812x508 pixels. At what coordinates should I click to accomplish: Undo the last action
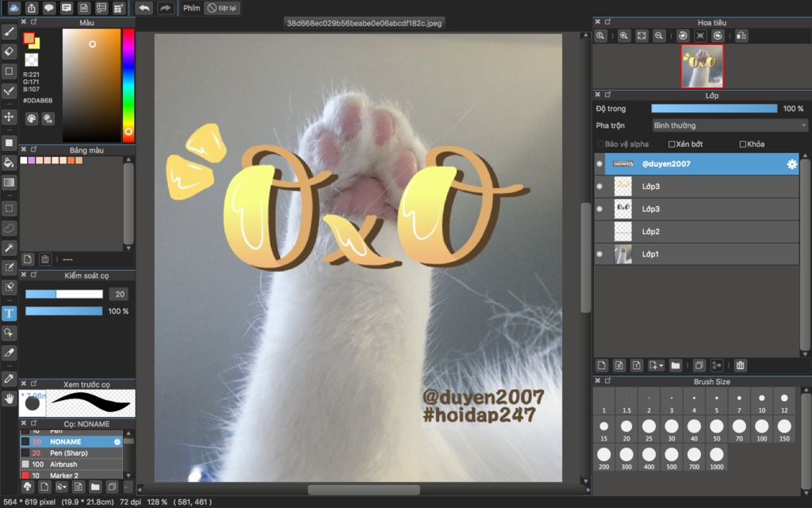coord(144,8)
